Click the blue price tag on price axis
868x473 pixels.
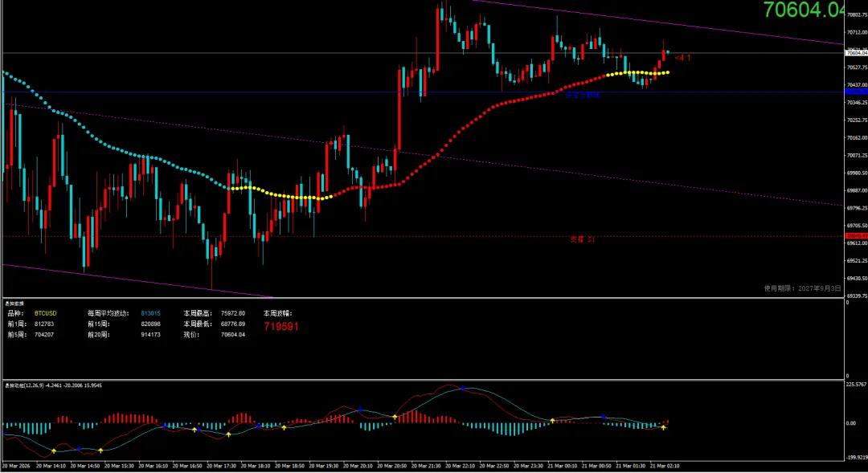[857, 92]
